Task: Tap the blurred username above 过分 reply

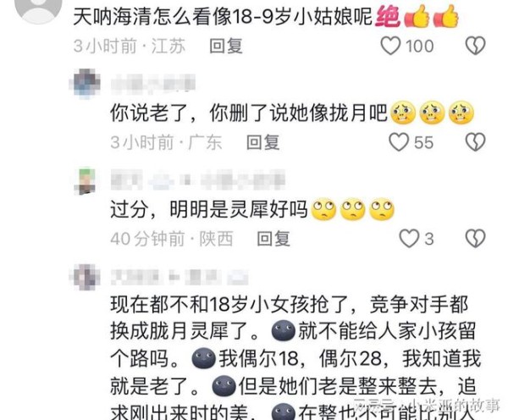Action: click(x=197, y=180)
